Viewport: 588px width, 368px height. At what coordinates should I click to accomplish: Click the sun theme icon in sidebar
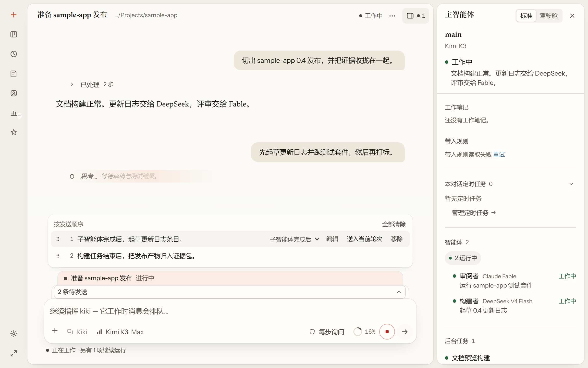coord(14,334)
